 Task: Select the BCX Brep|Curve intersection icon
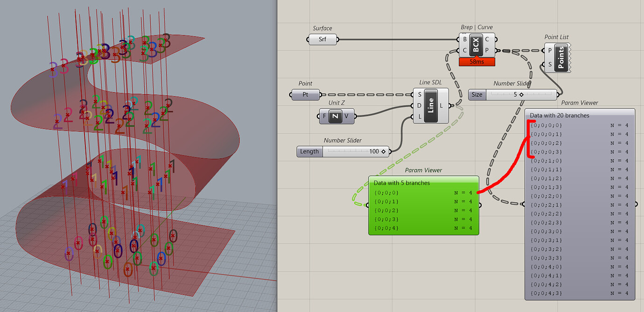476,44
